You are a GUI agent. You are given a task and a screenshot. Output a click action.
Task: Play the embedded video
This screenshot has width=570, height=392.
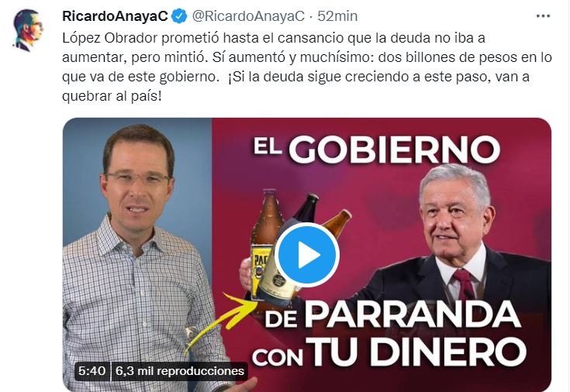(x=307, y=255)
